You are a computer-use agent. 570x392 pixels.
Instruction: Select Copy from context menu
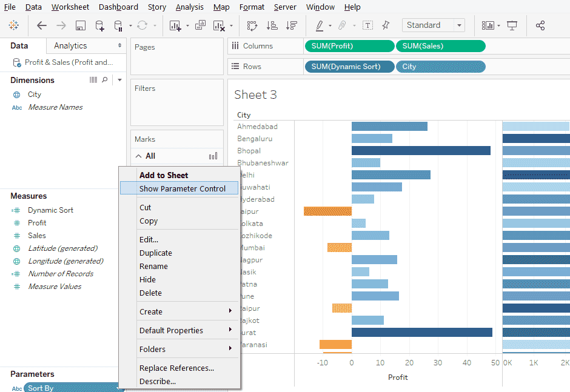179,221
